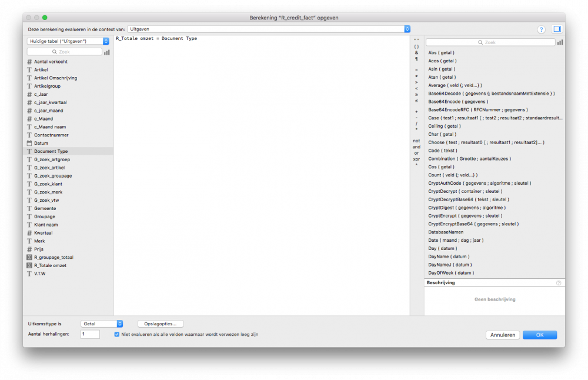Screen dimensions: 588x380
Task: Insert the paragraph mark operator
Action: pos(416,59)
